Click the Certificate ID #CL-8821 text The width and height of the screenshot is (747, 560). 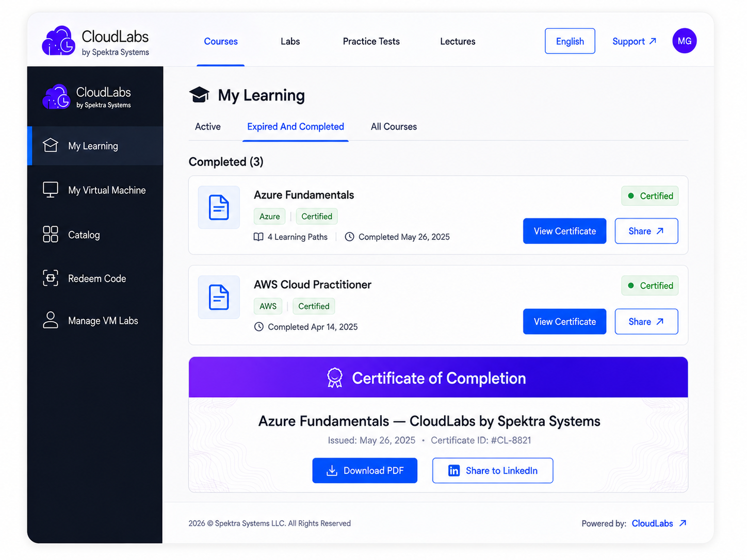pos(481,440)
